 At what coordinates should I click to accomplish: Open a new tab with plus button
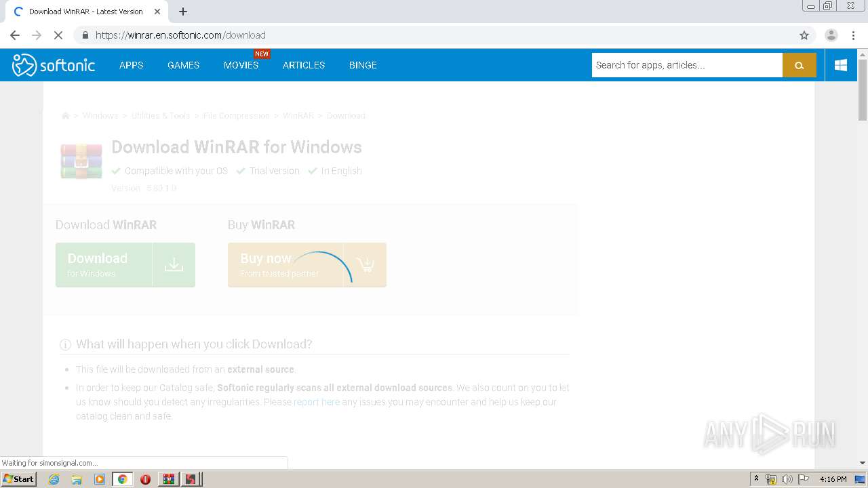[x=183, y=12]
